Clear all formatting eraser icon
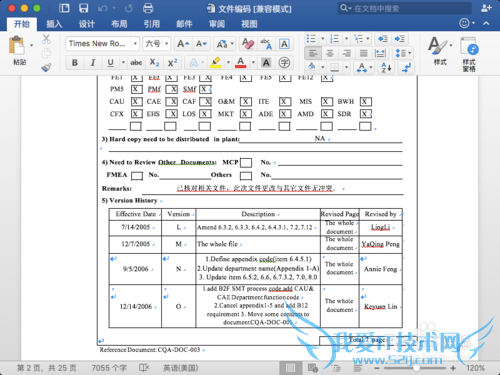Screen dimensions: 500x375 248,44
